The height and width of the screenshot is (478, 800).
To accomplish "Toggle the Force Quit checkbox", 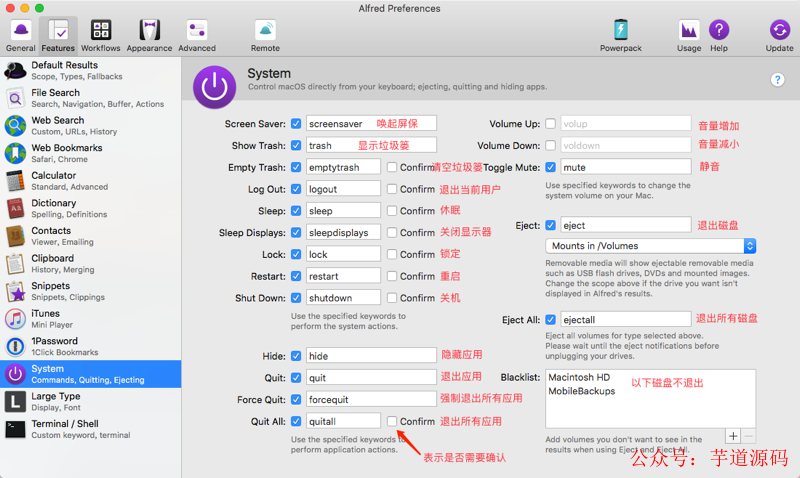I will pyautogui.click(x=296, y=399).
